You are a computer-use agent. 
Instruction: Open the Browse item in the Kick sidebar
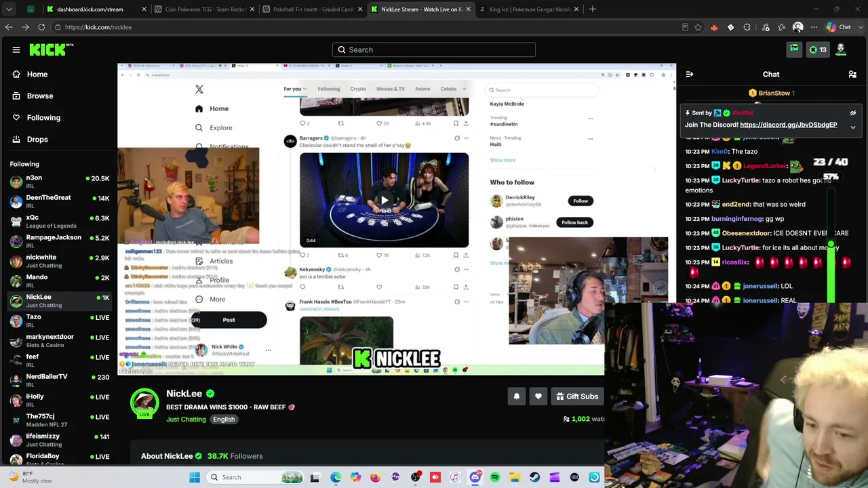tap(58, 96)
